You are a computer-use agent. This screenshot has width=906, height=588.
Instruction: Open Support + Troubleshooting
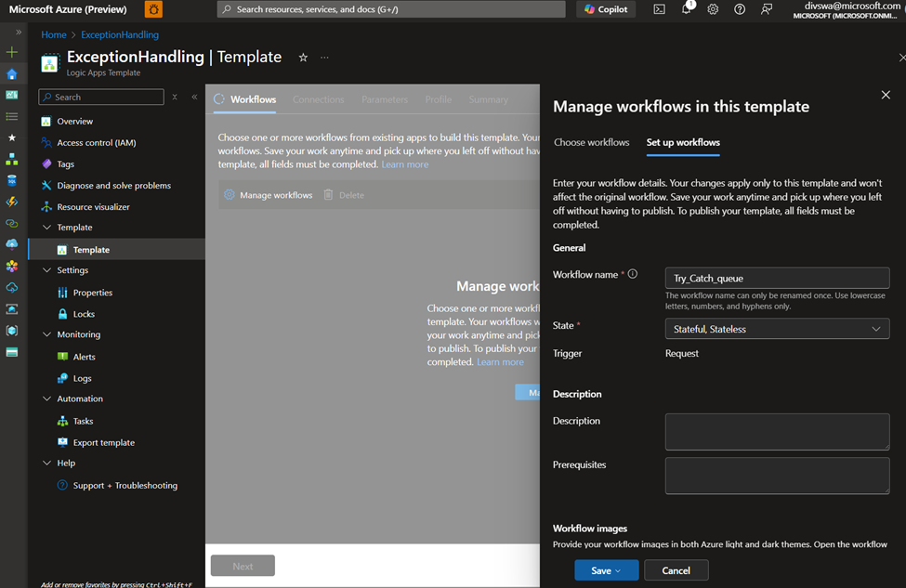(125, 485)
